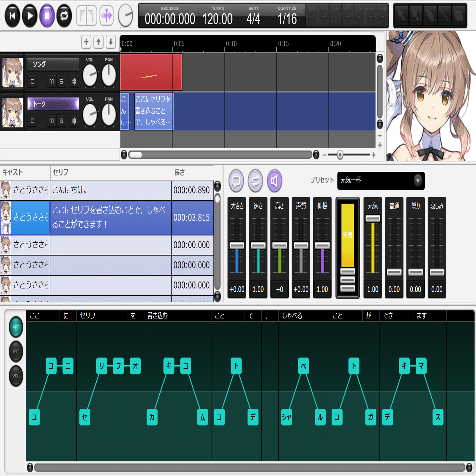Image resolution: width=476 pixels, height=476 pixels.
Task: Click the 大きさ slider handle
Action: 237,245
